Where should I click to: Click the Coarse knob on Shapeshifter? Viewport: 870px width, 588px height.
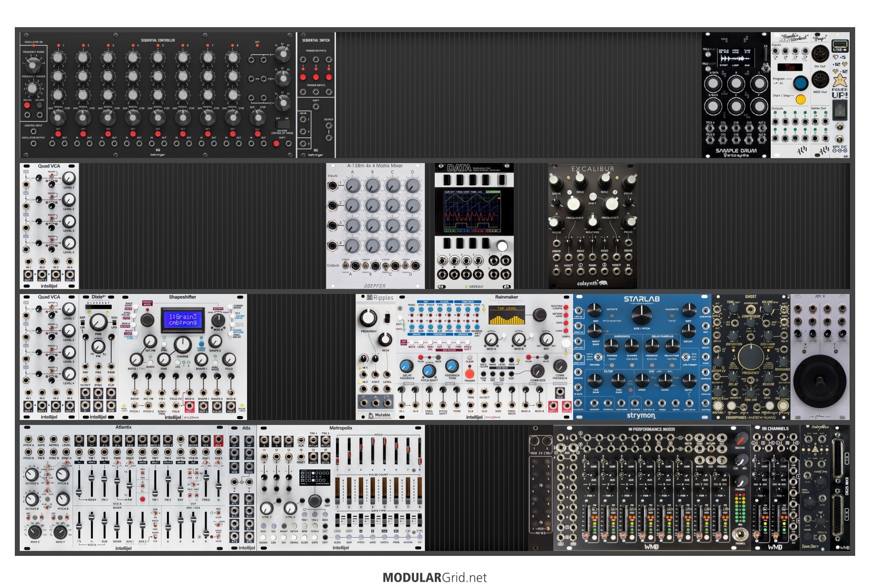182,344
